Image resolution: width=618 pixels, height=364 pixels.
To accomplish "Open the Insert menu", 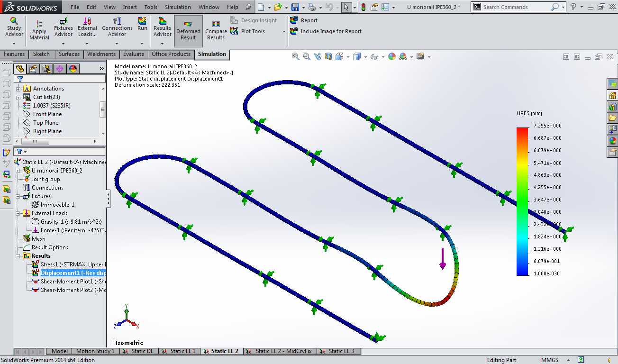I will click(x=130, y=7).
